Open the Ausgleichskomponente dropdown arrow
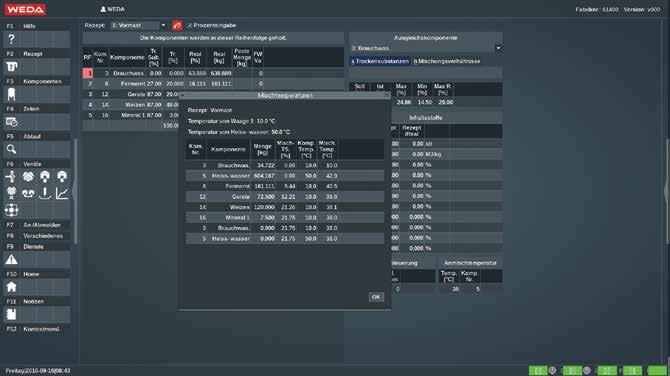670x376 pixels. pos(498,48)
